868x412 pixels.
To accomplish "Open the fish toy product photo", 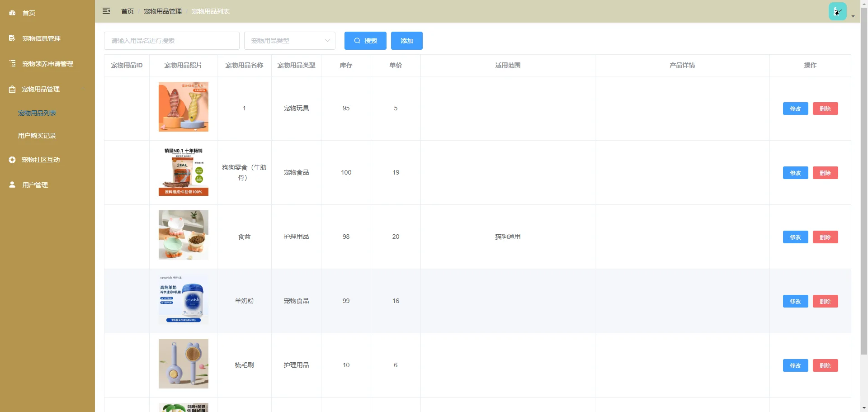I will click(x=184, y=107).
